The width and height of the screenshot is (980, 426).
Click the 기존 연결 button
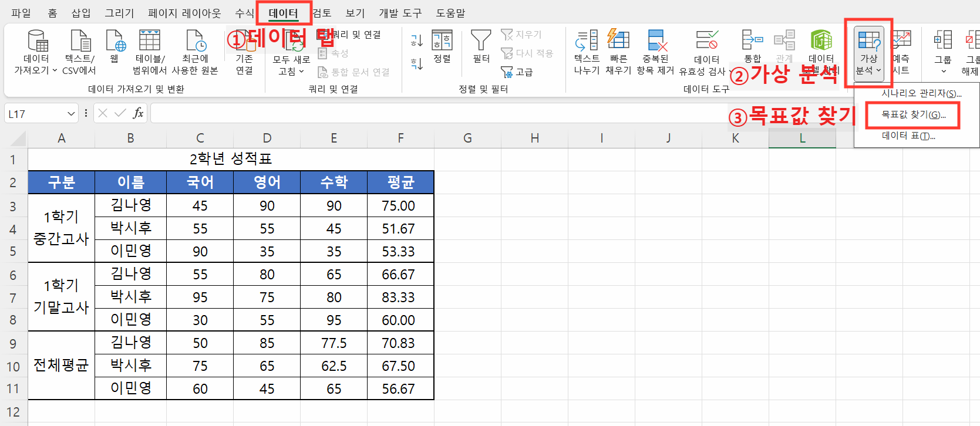(244, 53)
